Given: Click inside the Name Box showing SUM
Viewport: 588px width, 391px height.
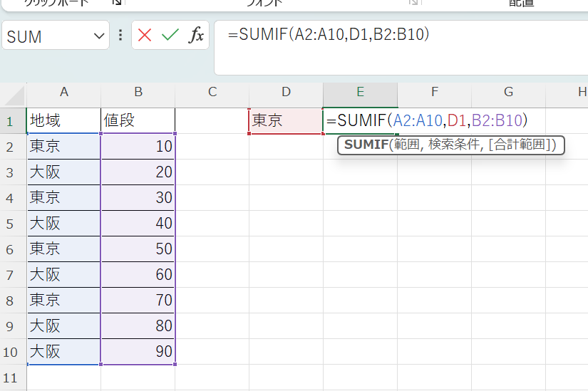Looking at the screenshot, I should tap(44, 36).
